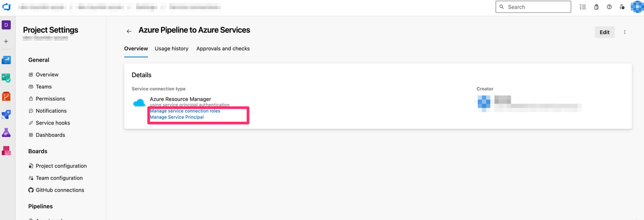
Task: Open user settings icon
Action: coord(622,7)
